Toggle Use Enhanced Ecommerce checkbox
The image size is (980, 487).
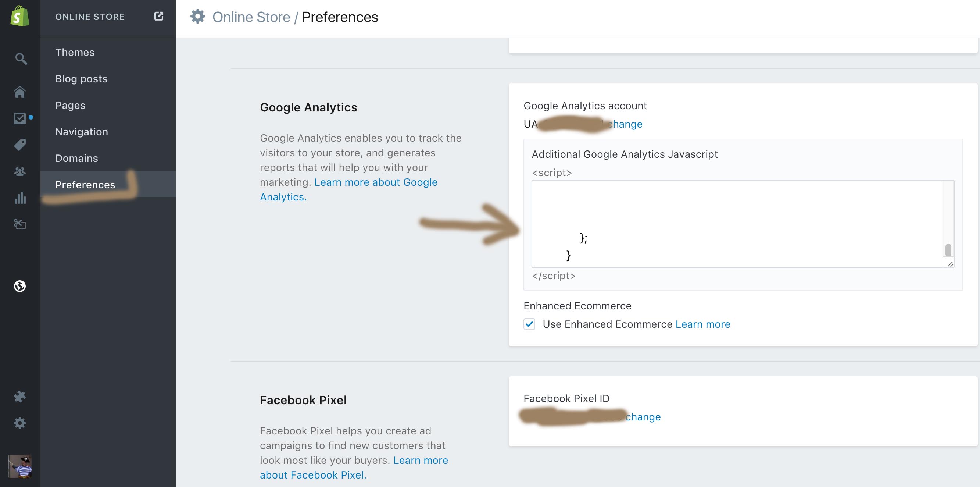(x=529, y=324)
